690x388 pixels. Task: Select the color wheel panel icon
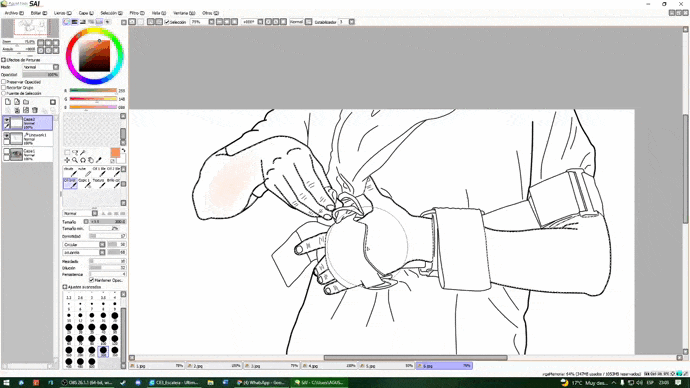tap(67, 22)
